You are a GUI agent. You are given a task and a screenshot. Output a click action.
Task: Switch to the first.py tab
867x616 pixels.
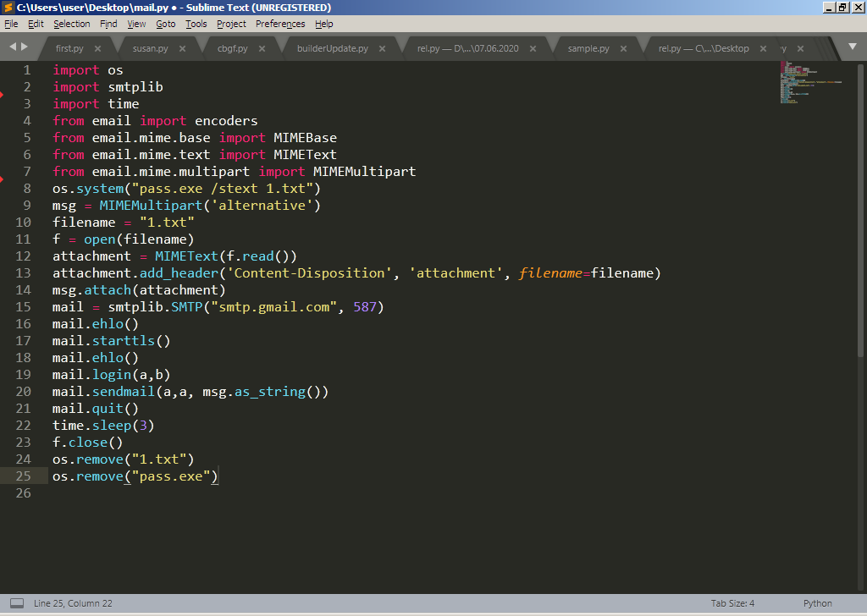tap(69, 48)
